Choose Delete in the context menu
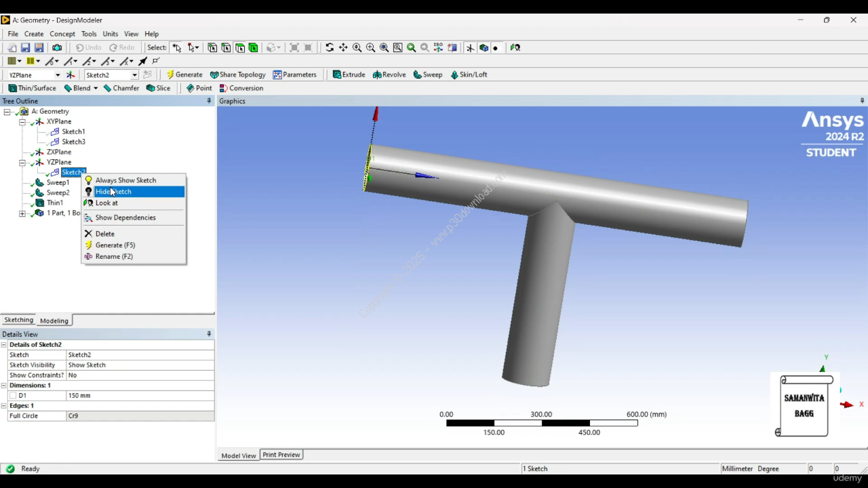The height and width of the screenshot is (488, 868). point(134,234)
